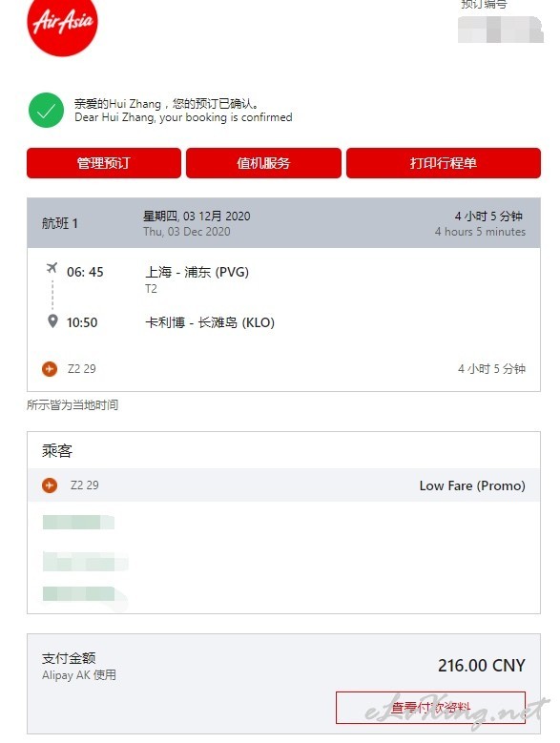Click the orange airline icon in passenger section
Image resolution: width=560 pixels, height=743 pixels.
pyautogui.click(x=50, y=485)
